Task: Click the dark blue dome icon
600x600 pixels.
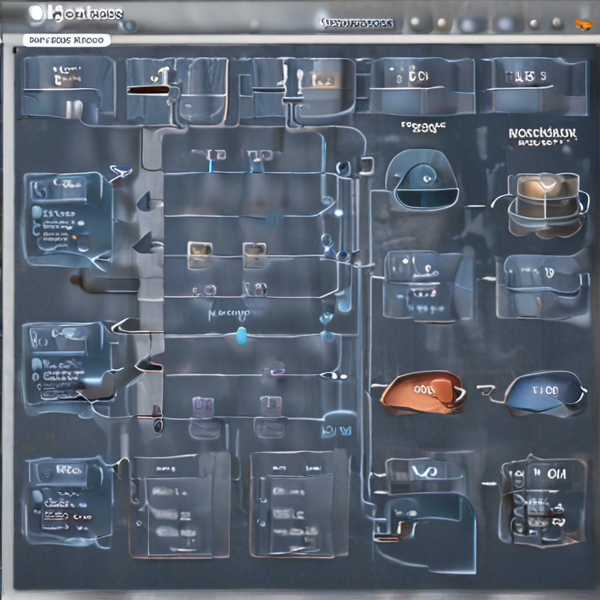Action: point(421,180)
